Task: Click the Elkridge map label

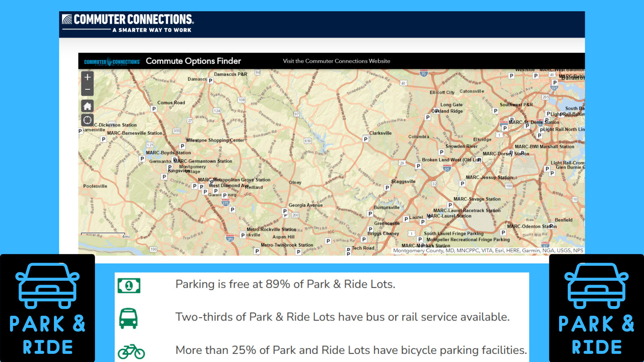Action: click(482, 140)
